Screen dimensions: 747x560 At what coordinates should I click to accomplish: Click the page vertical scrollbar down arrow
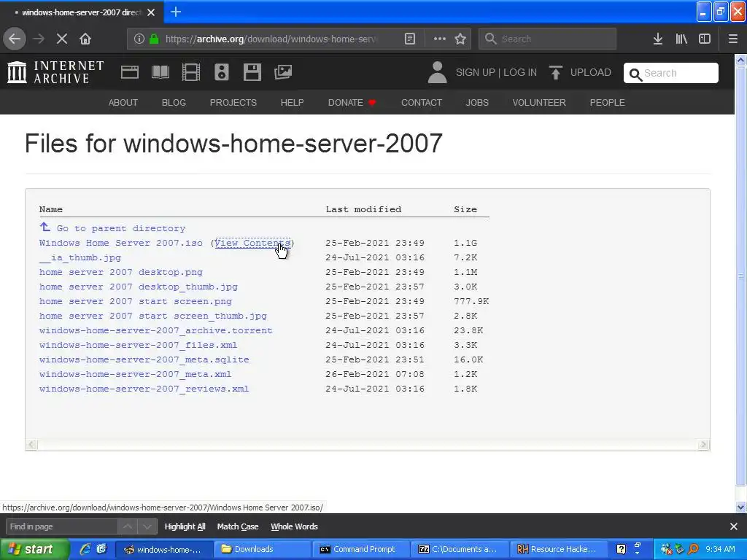click(740, 507)
